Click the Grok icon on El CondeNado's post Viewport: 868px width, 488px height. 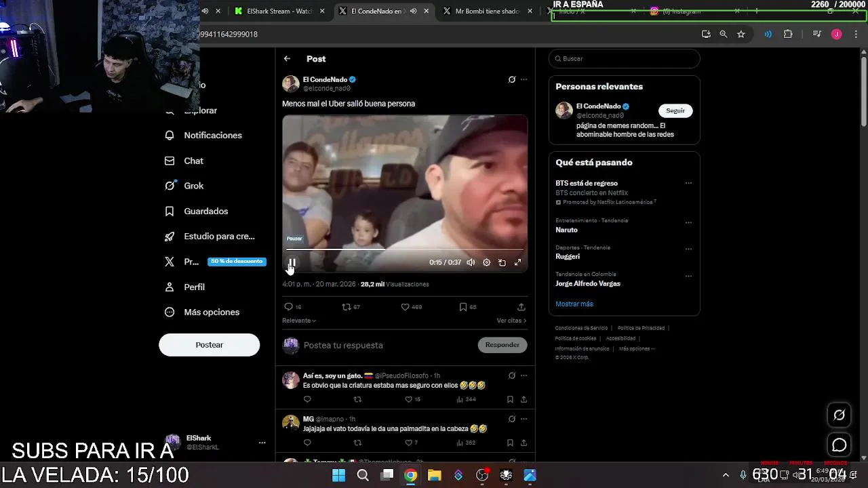pos(512,79)
